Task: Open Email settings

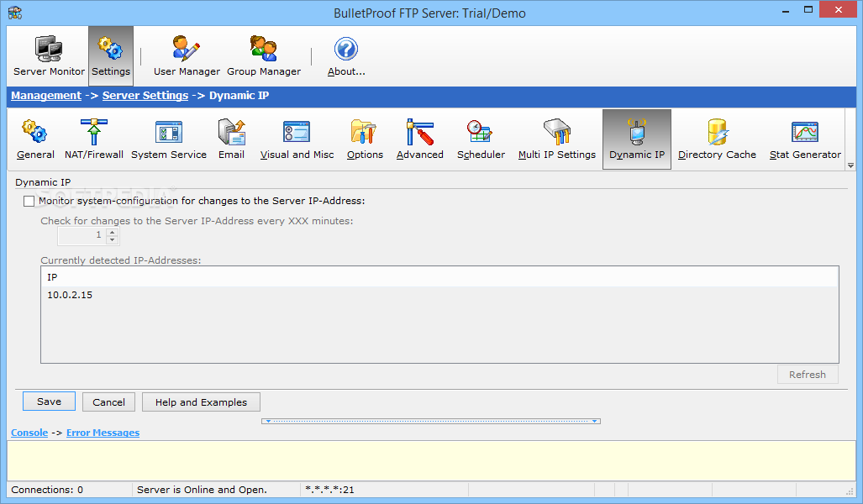Action: 231,139
